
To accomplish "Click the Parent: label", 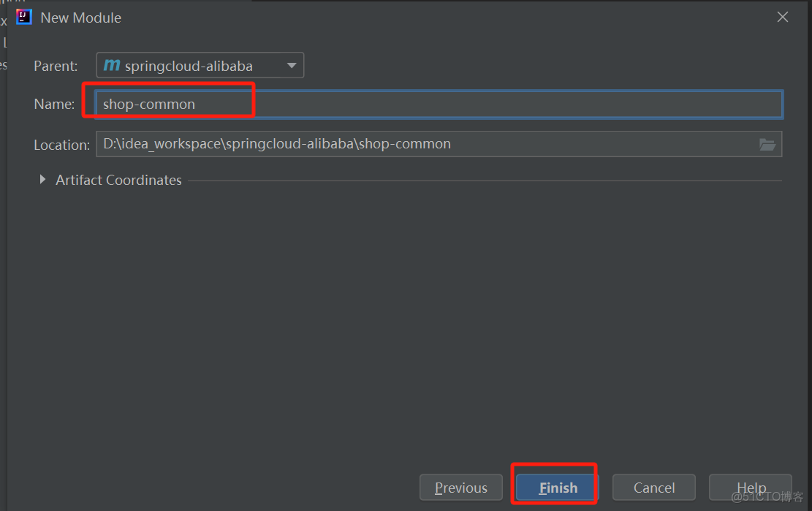I will coord(56,66).
